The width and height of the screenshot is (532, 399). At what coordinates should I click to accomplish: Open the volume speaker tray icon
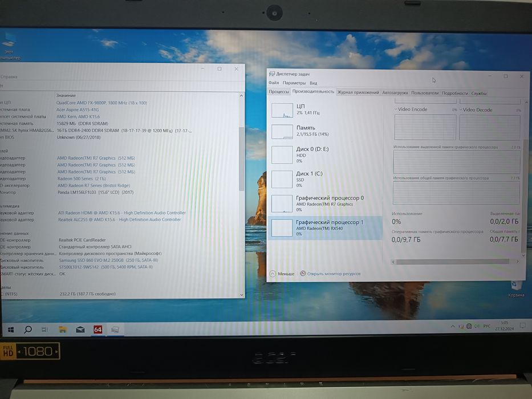[x=477, y=326]
